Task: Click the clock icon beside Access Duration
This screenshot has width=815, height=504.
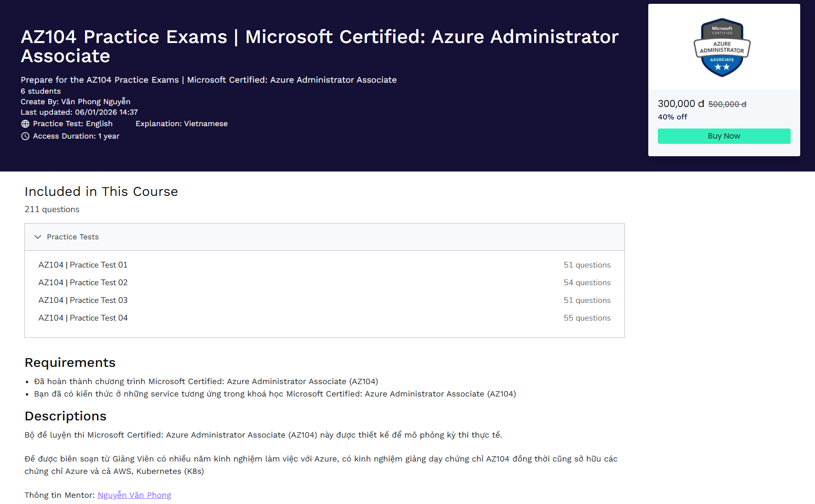Action: [25, 136]
